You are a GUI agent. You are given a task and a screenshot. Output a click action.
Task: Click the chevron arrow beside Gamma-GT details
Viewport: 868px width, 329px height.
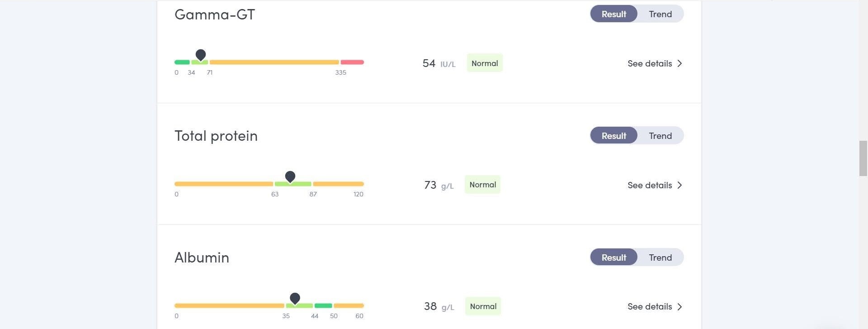pos(679,64)
